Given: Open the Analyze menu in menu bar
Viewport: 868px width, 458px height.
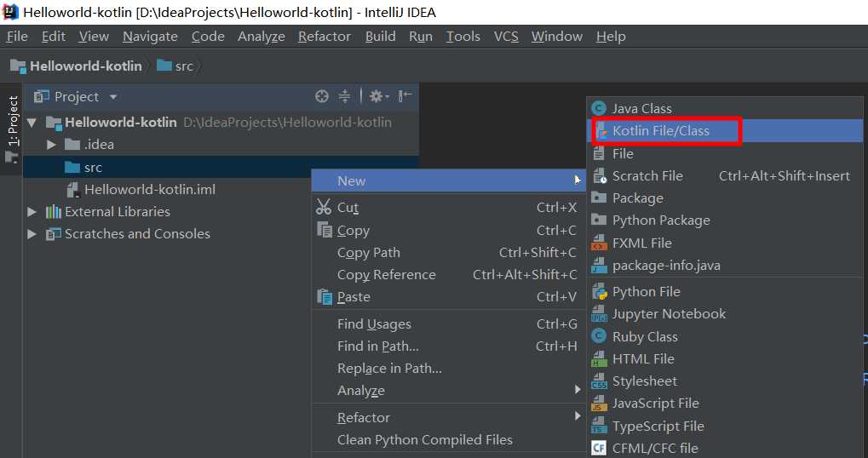Looking at the screenshot, I should tap(262, 37).
